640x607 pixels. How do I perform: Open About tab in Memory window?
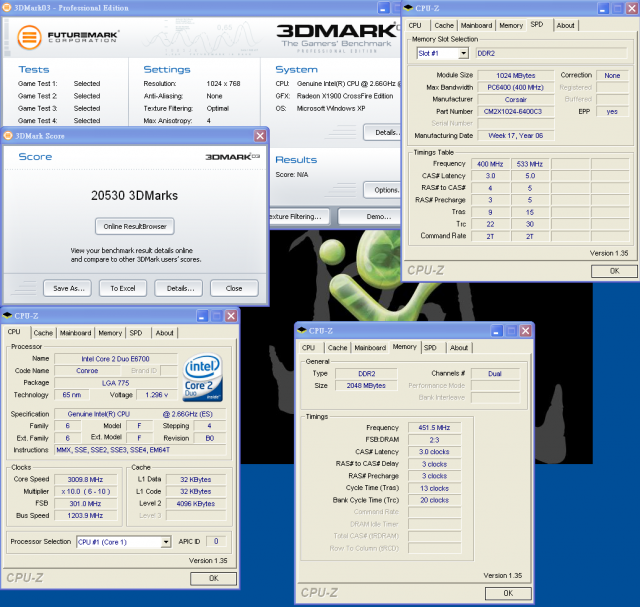click(x=459, y=347)
